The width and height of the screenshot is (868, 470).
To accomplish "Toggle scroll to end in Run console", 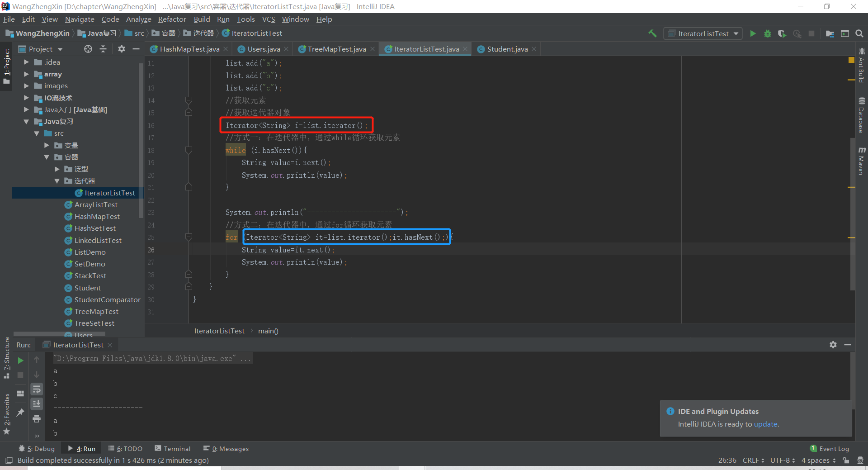I will click(x=37, y=404).
